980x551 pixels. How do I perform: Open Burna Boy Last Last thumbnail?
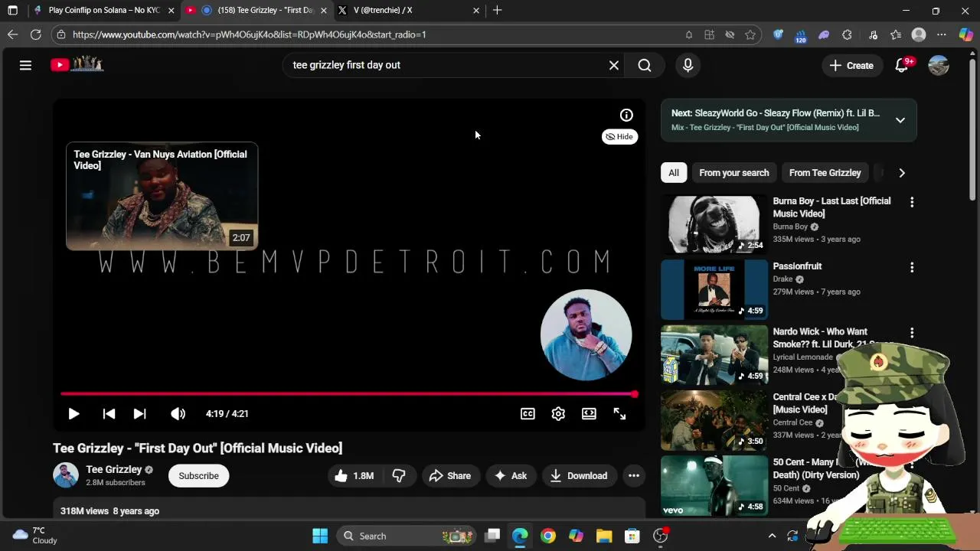click(x=714, y=223)
